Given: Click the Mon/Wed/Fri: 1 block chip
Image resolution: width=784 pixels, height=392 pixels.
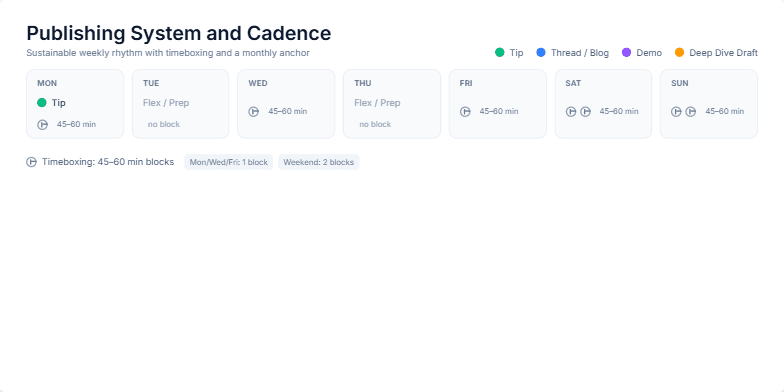Looking at the screenshot, I should (228, 162).
